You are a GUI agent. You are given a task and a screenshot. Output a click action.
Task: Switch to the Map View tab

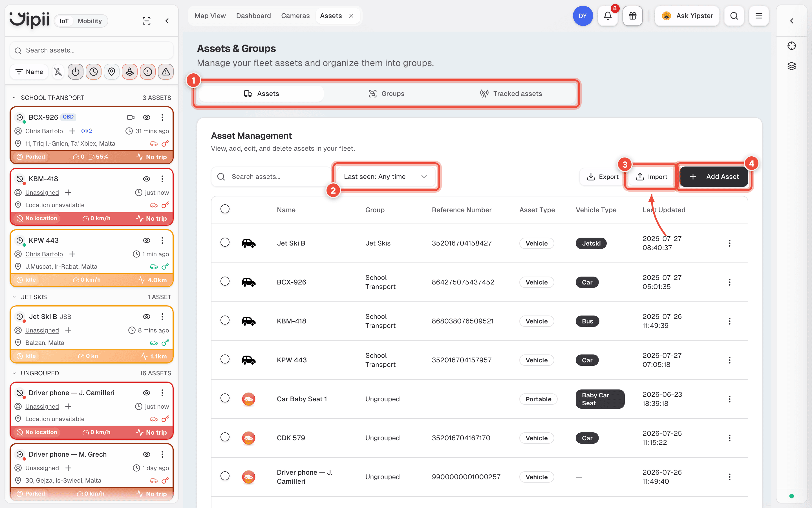pos(210,16)
